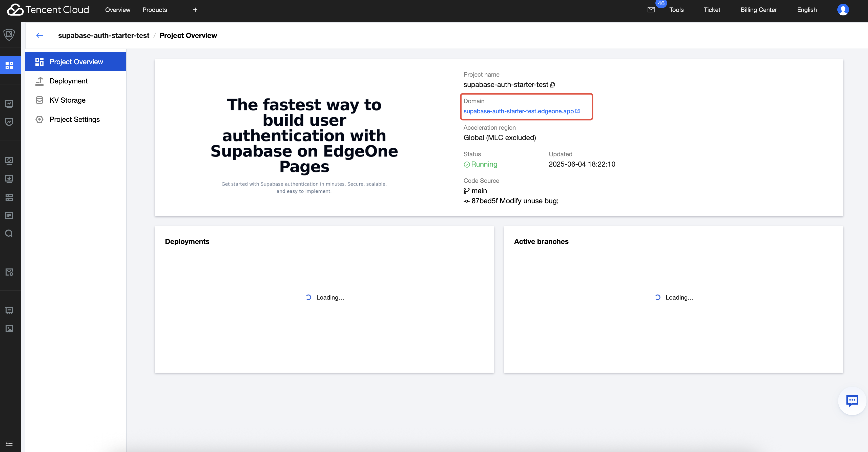Click the monitor download icon in dark sidebar
The image size is (868, 452).
[9, 179]
